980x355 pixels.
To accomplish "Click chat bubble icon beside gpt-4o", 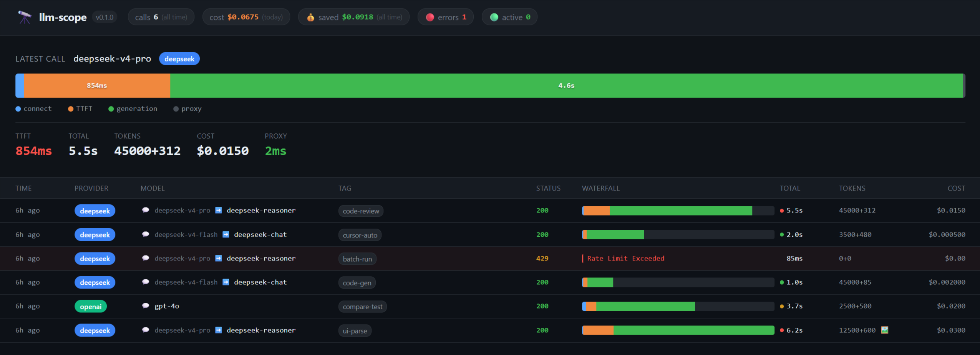I will [146, 306].
